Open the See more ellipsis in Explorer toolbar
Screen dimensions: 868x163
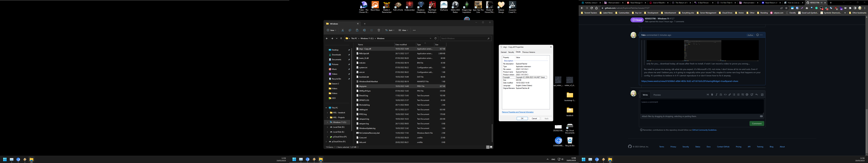coord(414,30)
